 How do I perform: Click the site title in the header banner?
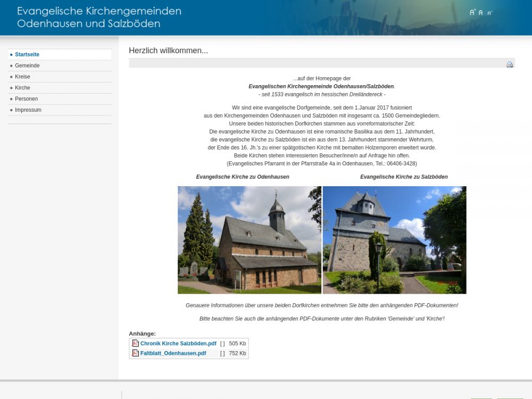pyautogui.click(x=99, y=18)
